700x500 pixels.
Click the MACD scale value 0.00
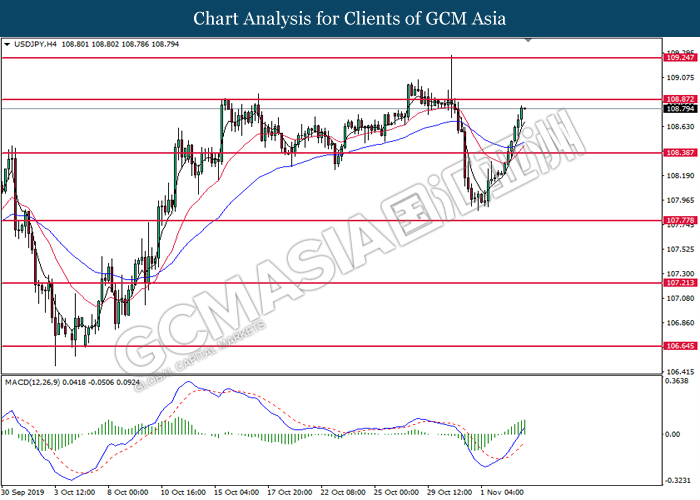(x=673, y=434)
